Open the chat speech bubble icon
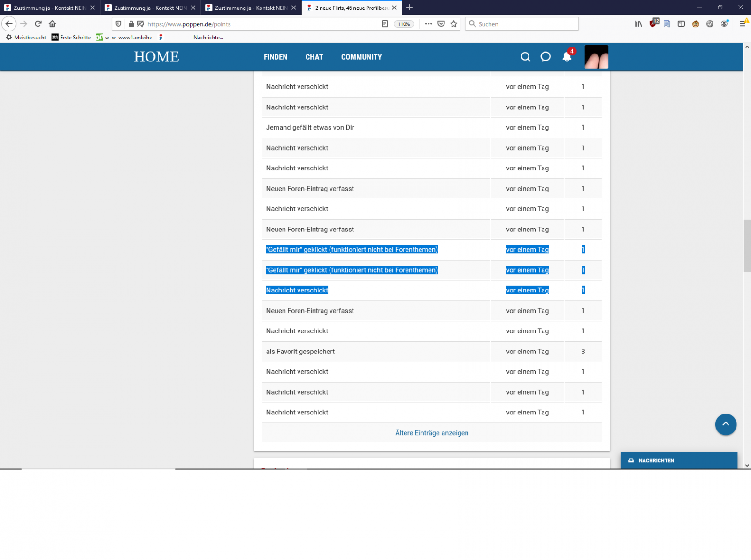 (545, 57)
